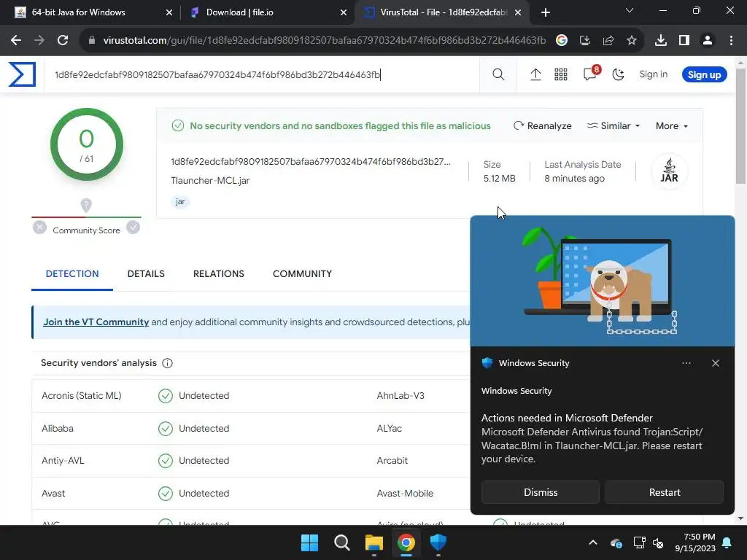Click the Tlauncher-MCL.jar file name

click(210, 181)
